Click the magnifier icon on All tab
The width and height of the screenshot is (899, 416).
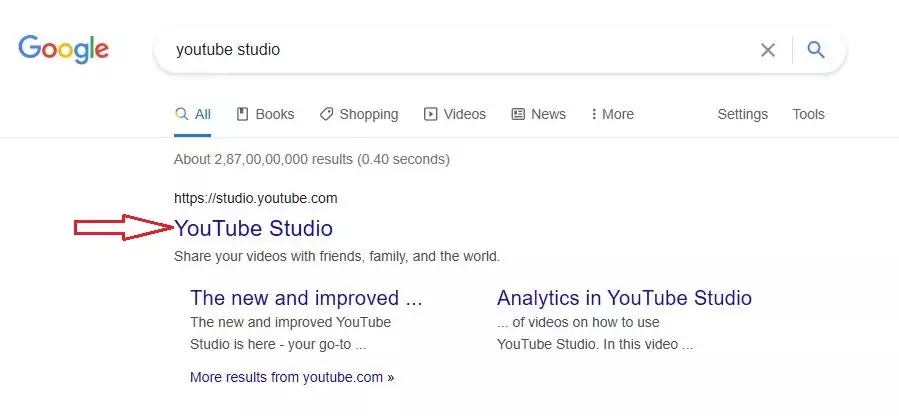[182, 114]
